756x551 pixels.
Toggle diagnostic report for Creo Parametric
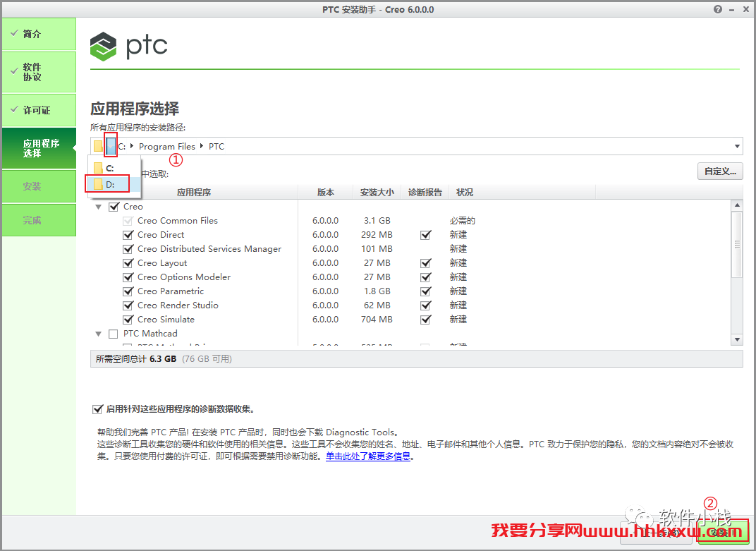click(x=425, y=291)
